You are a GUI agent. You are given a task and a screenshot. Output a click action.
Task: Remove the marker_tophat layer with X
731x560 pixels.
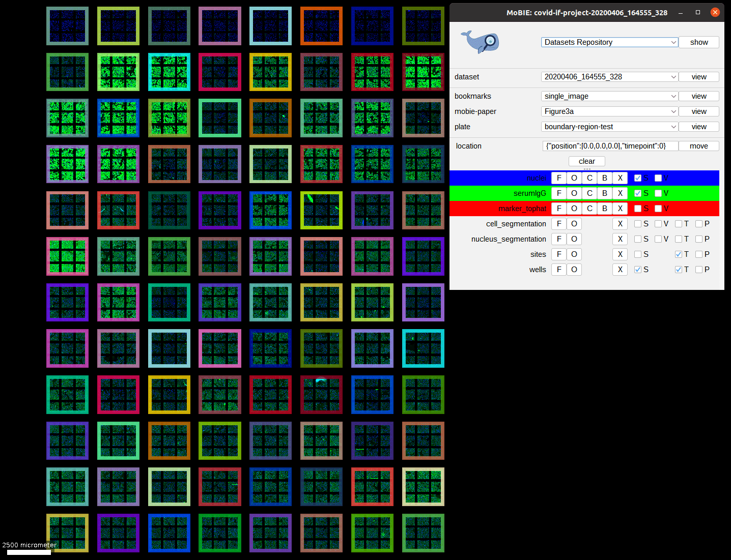[x=620, y=208]
